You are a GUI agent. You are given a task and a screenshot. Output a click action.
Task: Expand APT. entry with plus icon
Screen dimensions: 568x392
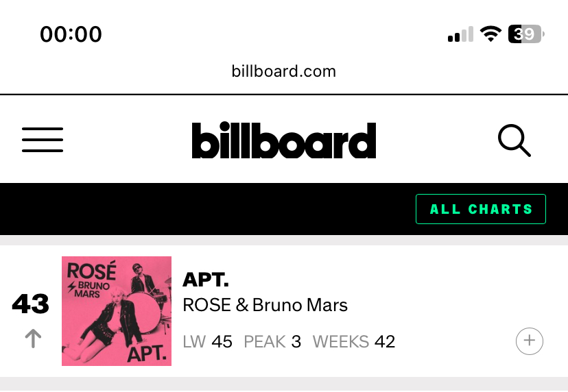tap(529, 341)
